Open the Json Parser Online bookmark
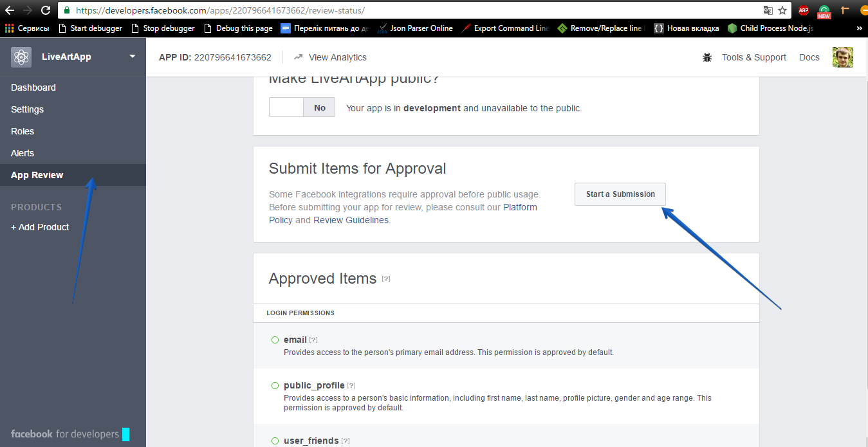This screenshot has width=868, height=447. pos(416,28)
